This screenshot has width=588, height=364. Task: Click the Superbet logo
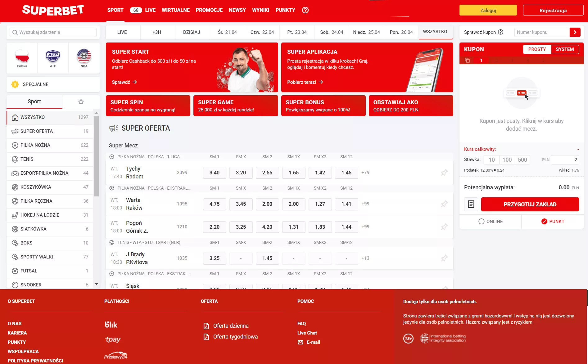click(53, 10)
